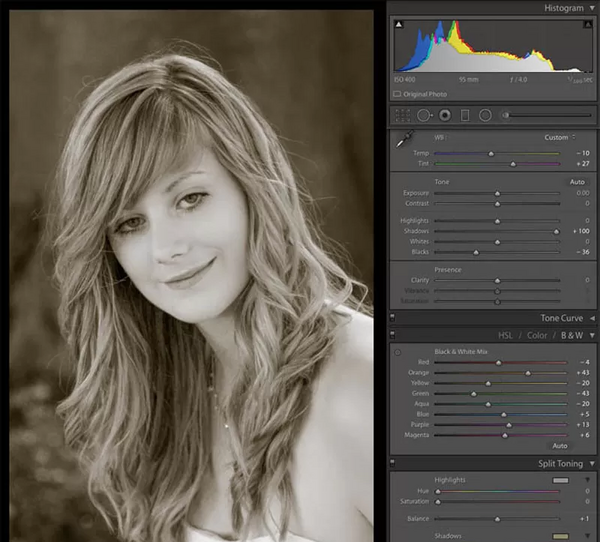The image size is (600, 542).
Task: Click the Temp slider handle
Action: 491,153
